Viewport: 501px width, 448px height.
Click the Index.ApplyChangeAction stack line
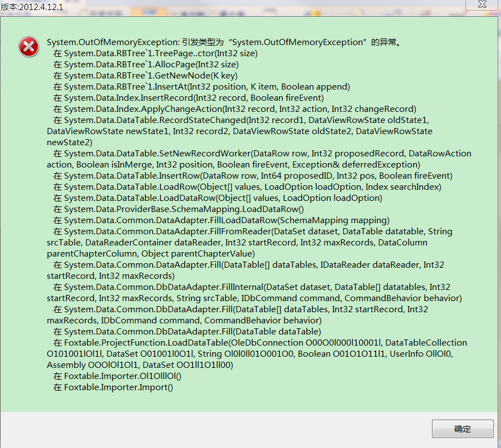(x=235, y=109)
